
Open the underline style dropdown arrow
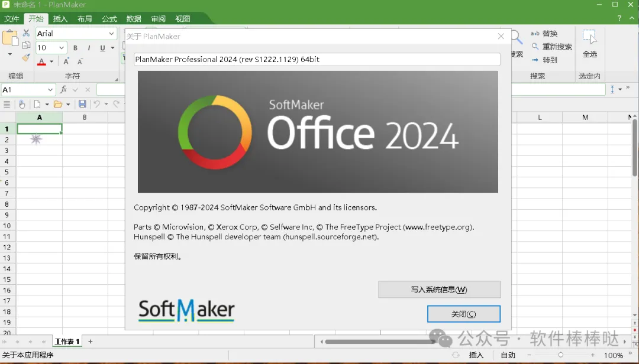(x=113, y=48)
